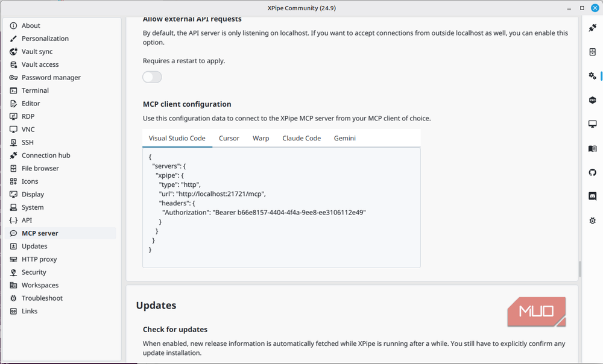Open the GitHub icon link
The image size is (603, 364).
592,172
